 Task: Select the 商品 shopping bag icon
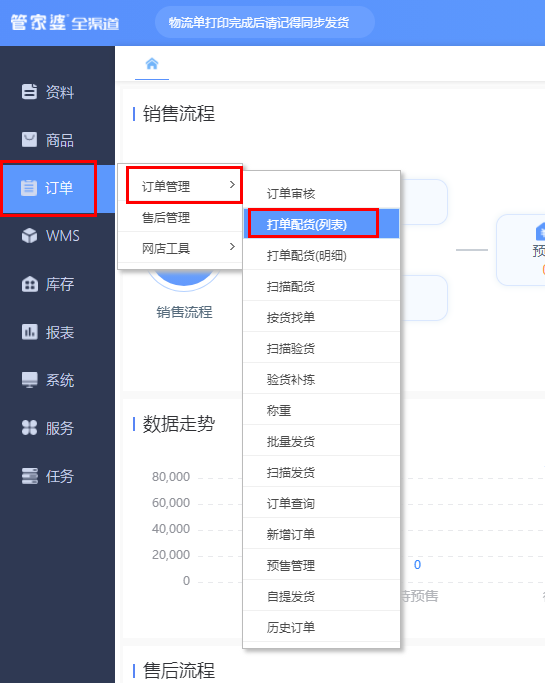[x=29, y=139]
